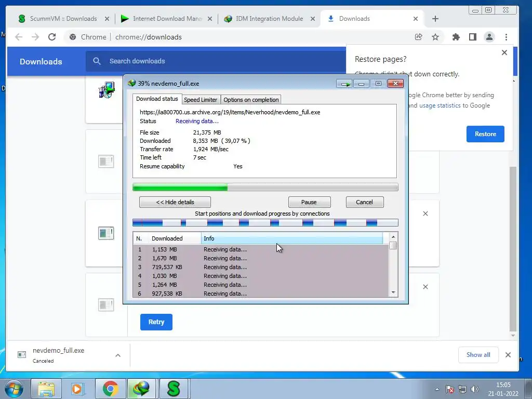This screenshot has width=532, height=399.
Task: Click downloads page vertical scrollbar
Action: (x=513, y=249)
